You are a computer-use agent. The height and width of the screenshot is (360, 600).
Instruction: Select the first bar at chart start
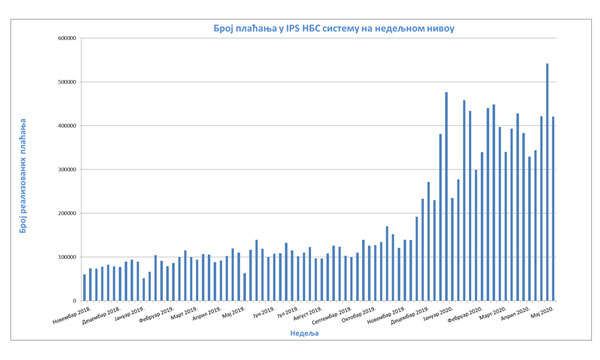point(85,287)
